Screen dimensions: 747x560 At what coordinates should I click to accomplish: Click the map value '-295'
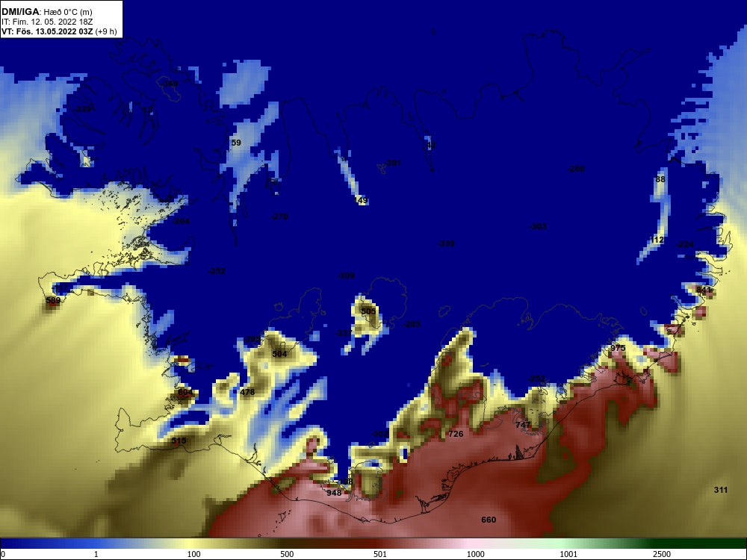click(252, 340)
